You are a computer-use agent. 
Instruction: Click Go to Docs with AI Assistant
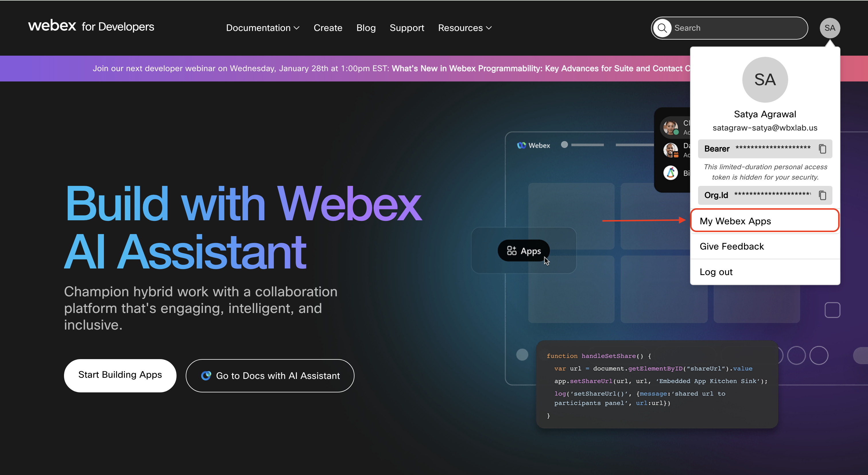pyautogui.click(x=270, y=376)
